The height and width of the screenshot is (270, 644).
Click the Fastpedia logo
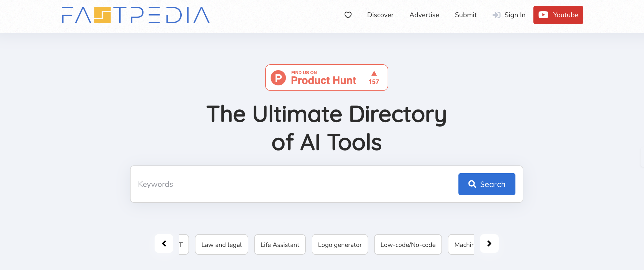pyautogui.click(x=136, y=15)
